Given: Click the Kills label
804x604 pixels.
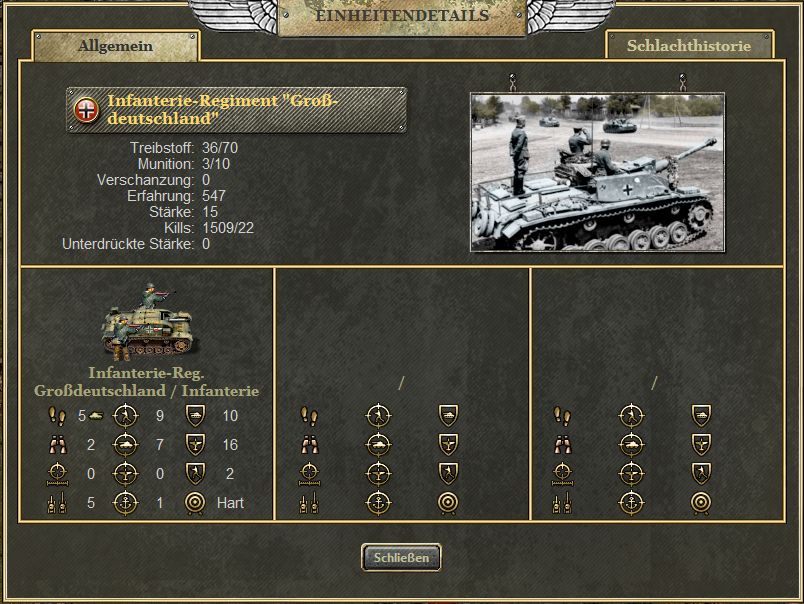Looking at the screenshot, I should (179, 228).
